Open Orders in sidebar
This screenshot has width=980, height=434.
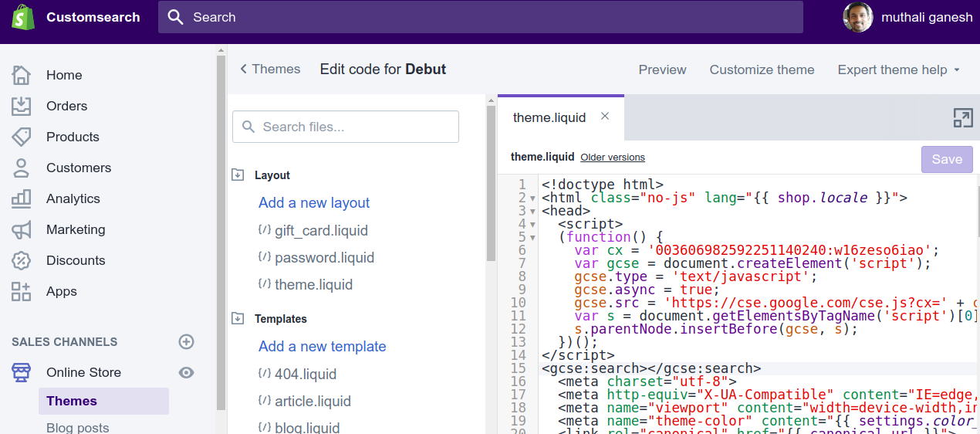pyautogui.click(x=66, y=106)
